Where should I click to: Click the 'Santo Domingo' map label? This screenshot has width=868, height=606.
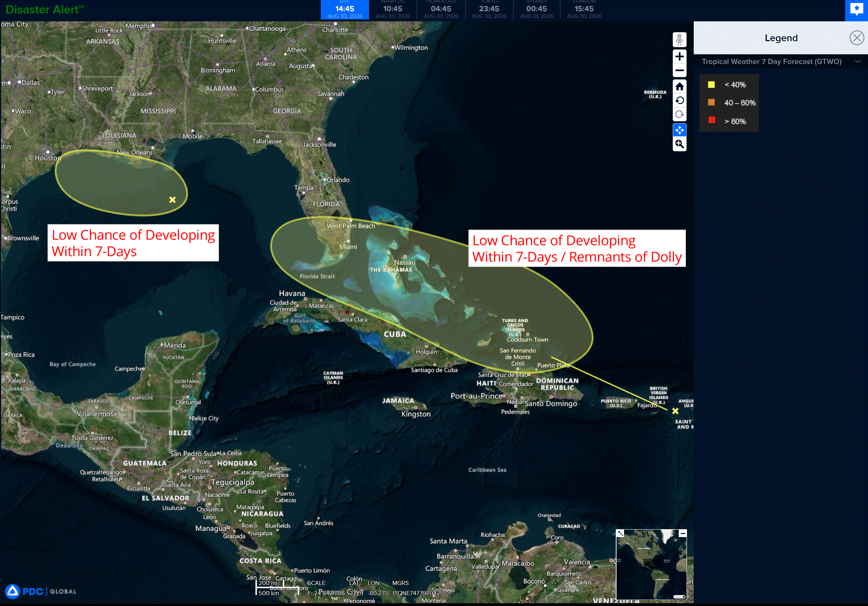pyautogui.click(x=551, y=403)
